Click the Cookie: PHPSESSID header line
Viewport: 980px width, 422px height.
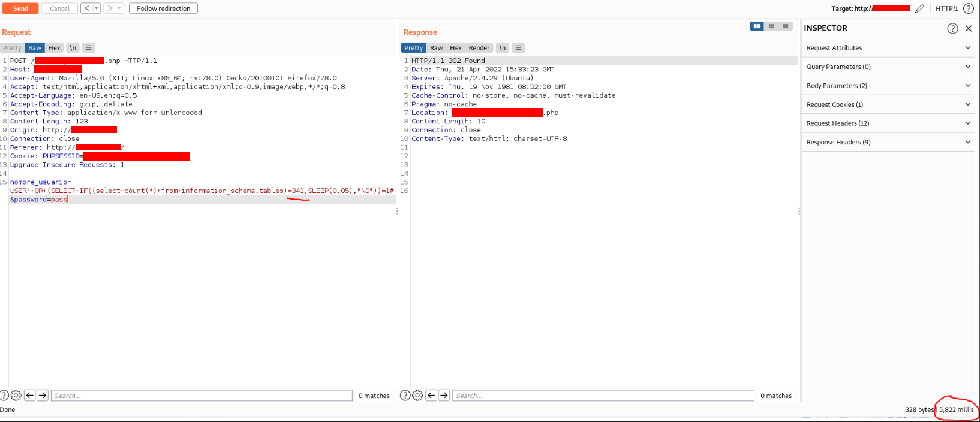[x=100, y=156]
